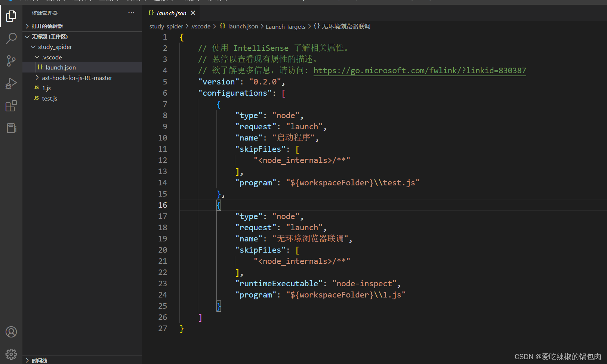Open the Source Control view
607x364 pixels.
pos(11,61)
